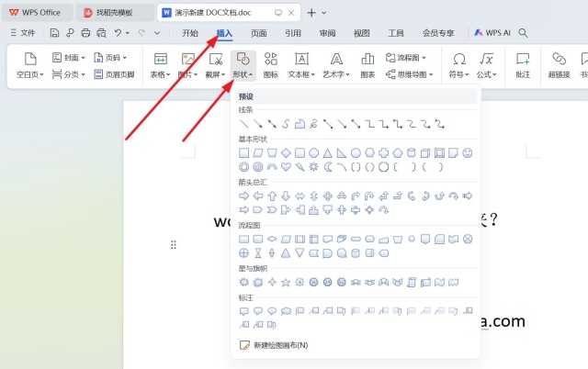
Task: Collapse the 形状 shapes dropdown button
Action: (243, 65)
